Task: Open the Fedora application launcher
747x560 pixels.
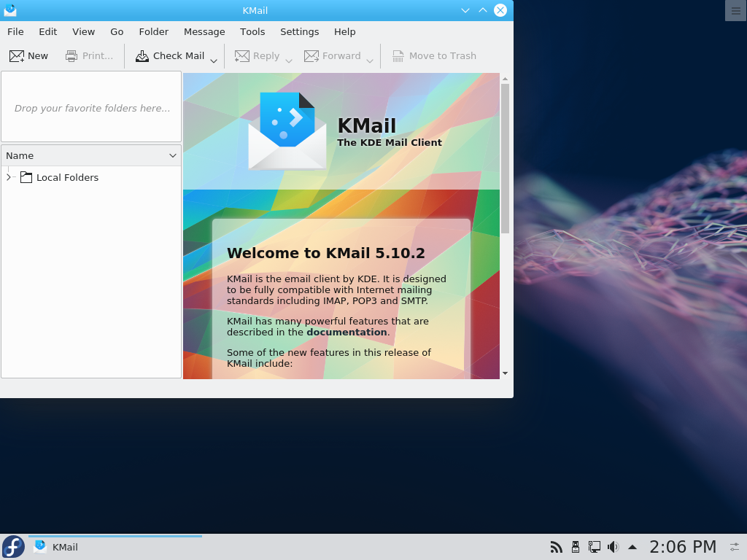Action: pyautogui.click(x=13, y=547)
